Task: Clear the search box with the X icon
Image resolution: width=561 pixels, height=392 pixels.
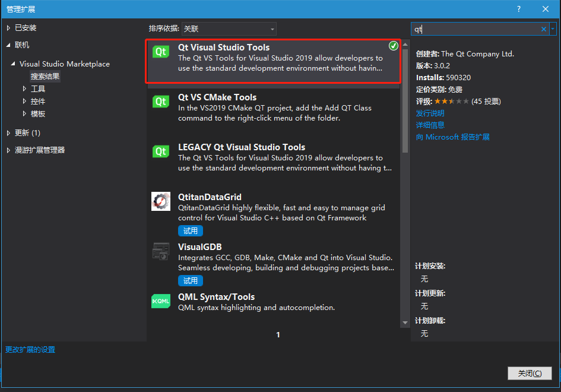Action: (543, 29)
